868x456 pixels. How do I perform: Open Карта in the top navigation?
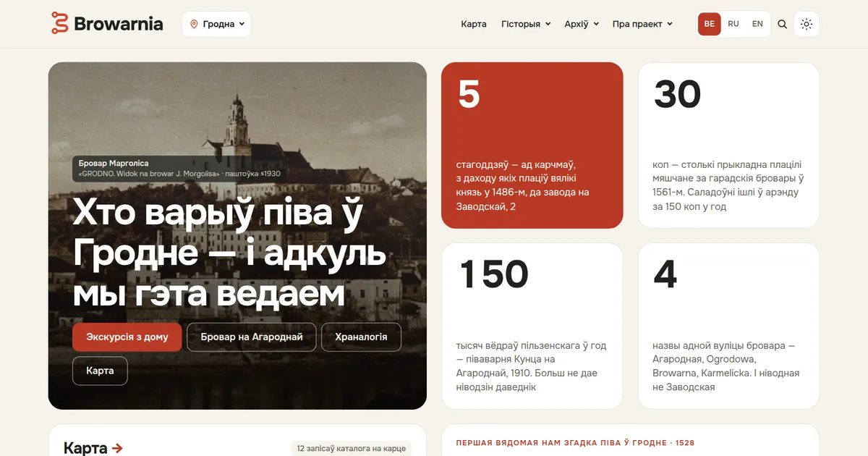474,24
